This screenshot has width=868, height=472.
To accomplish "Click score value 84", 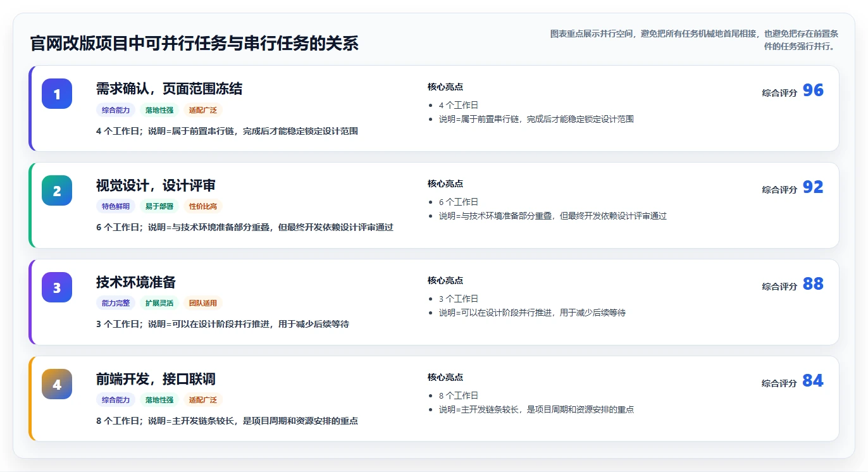I will 813,381.
